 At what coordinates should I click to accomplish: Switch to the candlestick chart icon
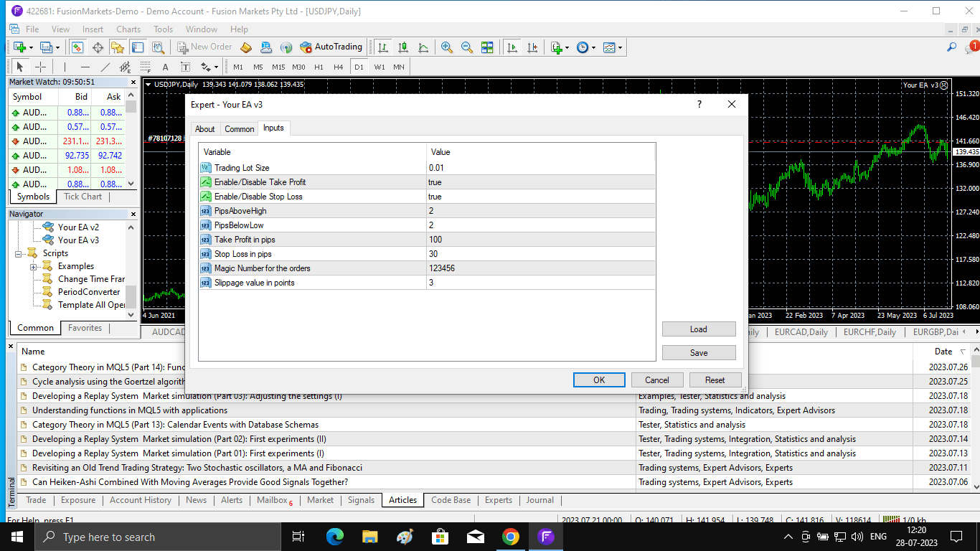click(403, 47)
